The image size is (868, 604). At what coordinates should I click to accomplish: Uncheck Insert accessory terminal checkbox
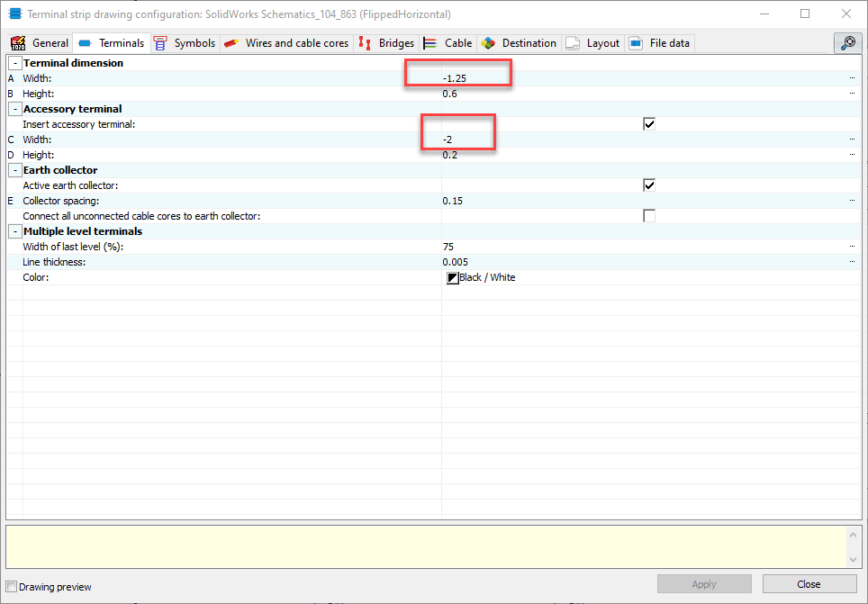pyautogui.click(x=649, y=124)
